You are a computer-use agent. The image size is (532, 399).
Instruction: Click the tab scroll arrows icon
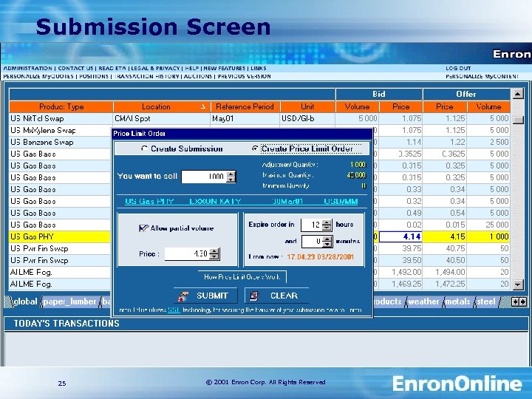tap(519, 301)
